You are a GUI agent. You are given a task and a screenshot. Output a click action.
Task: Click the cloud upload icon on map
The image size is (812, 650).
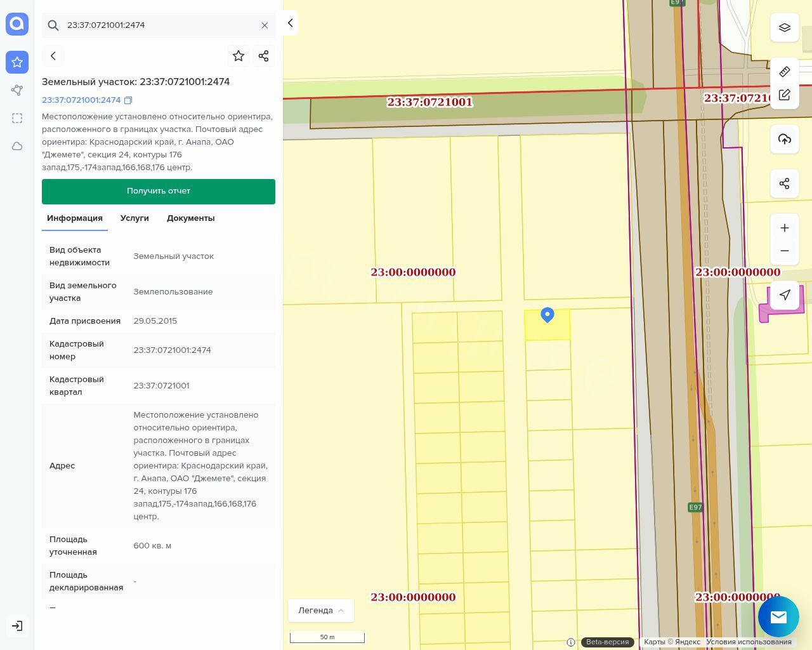[x=785, y=139]
